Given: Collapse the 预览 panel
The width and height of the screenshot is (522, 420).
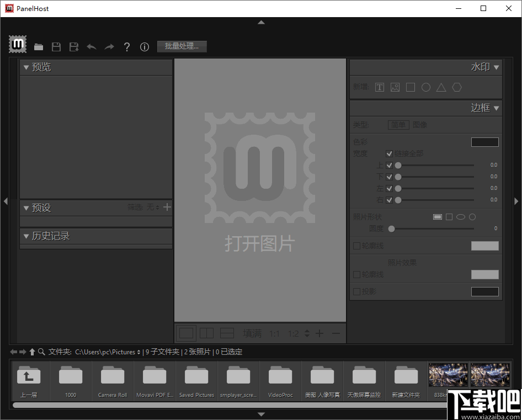Looking at the screenshot, I should 26,66.
